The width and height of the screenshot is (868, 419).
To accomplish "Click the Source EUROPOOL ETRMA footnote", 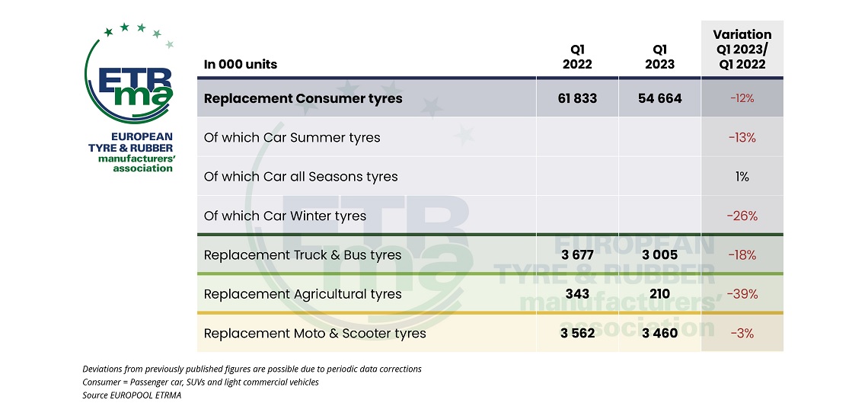I will tap(132, 395).
